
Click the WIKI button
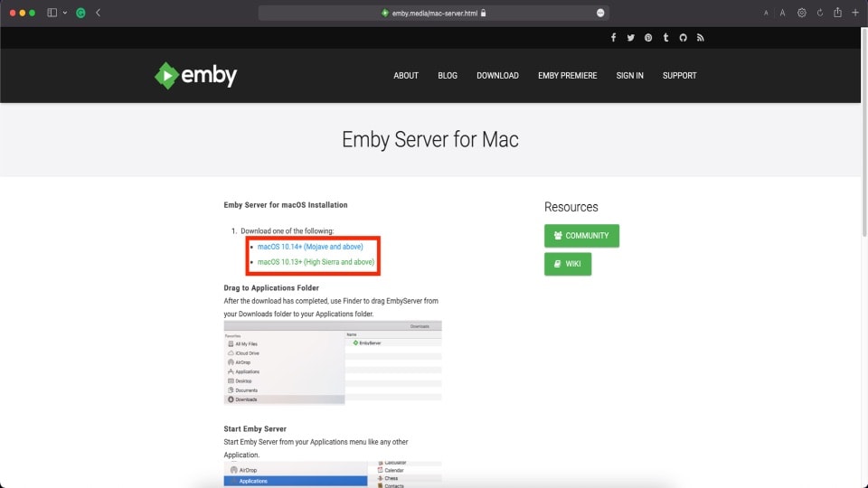[x=568, y=264]
